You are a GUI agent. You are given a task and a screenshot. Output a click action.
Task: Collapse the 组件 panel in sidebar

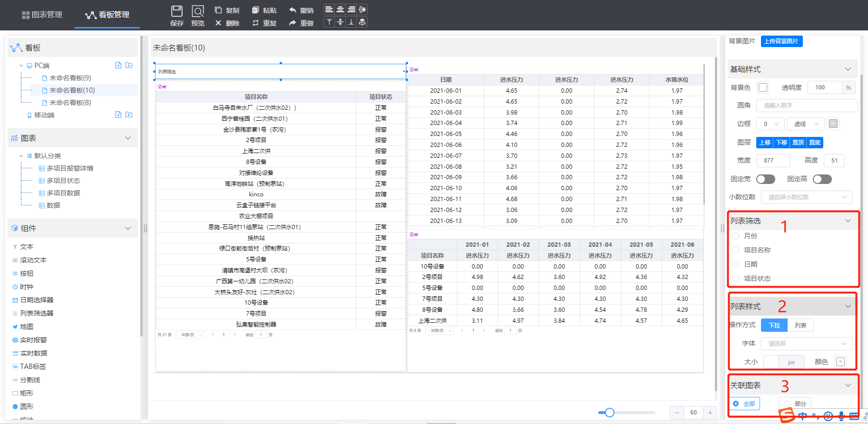(127, 228)
